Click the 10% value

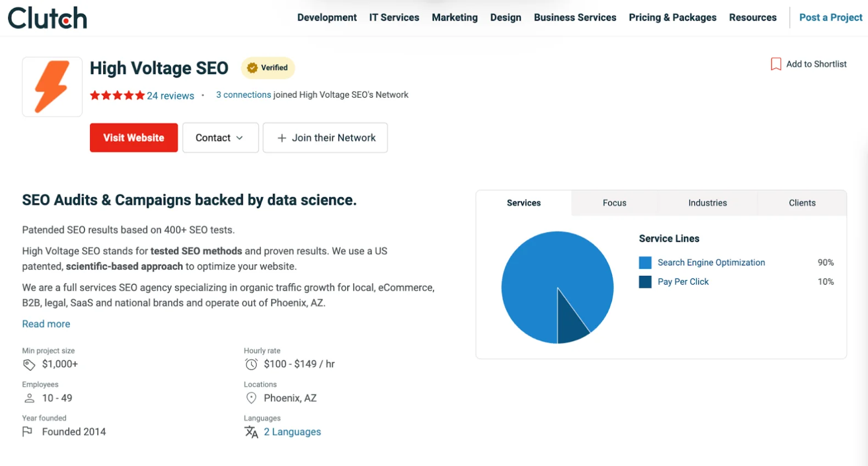(826, 282)
